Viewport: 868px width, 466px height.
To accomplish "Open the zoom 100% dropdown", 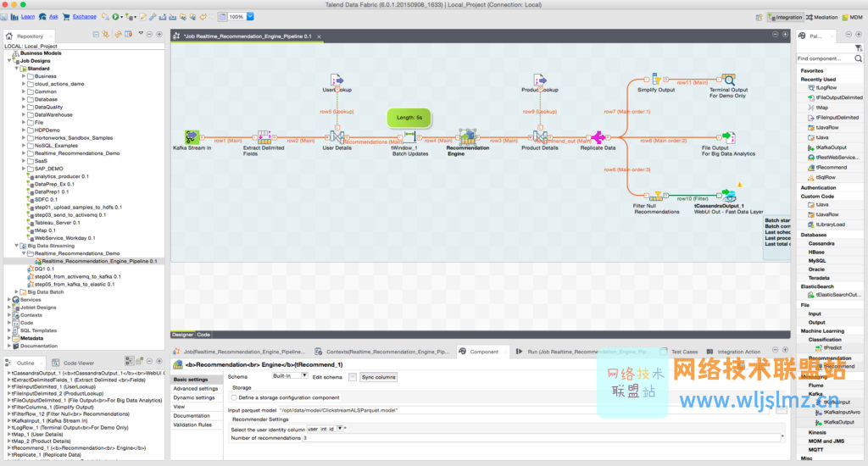I will coord(250,17).
